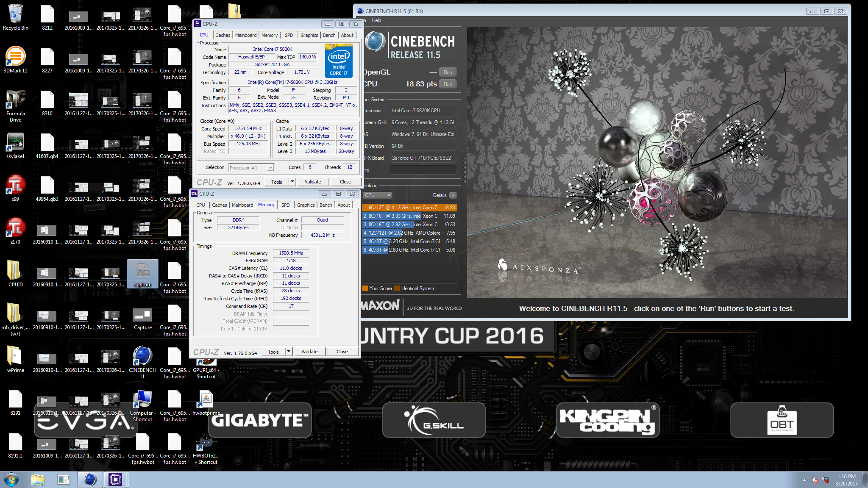Open the skylake1 desktop shortcut
Viewport: 868px width, 488px height.
15,146
